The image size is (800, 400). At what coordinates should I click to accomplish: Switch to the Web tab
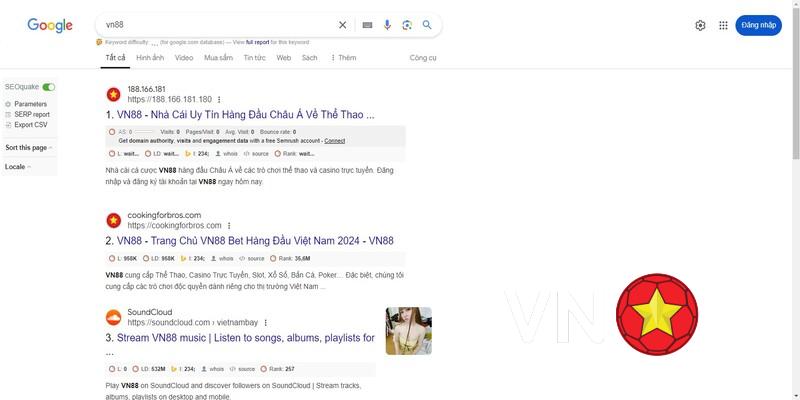pyautogui.click(x=284, y=58)
